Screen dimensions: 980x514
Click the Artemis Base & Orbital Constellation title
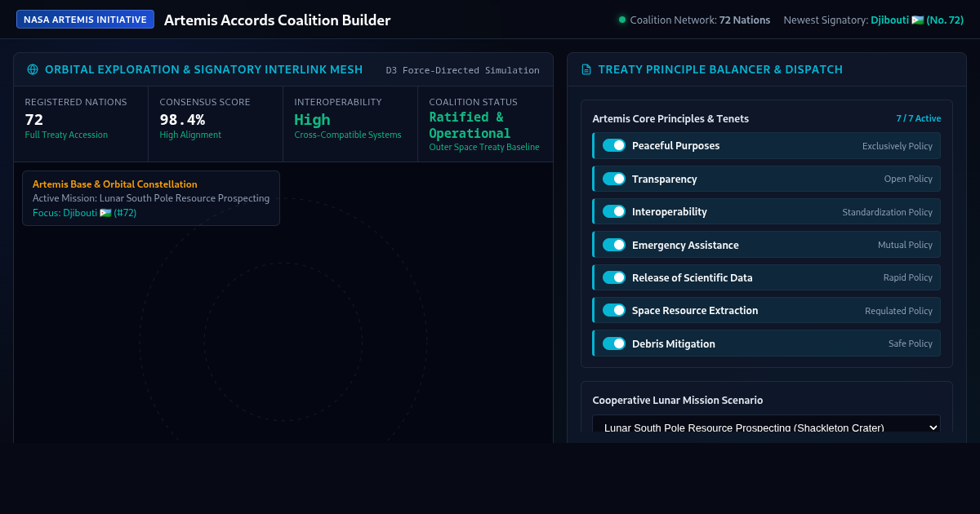pyautogui.click(x=114, y=184)
